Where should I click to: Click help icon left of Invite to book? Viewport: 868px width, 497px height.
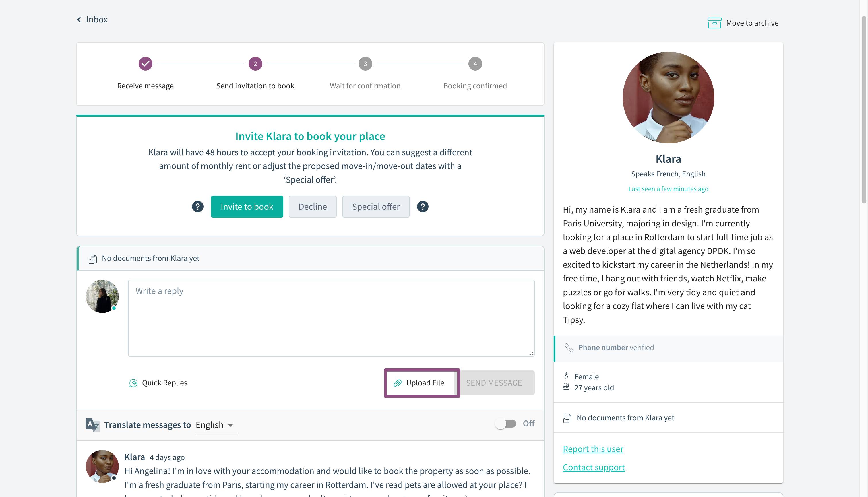coord(197,207)
